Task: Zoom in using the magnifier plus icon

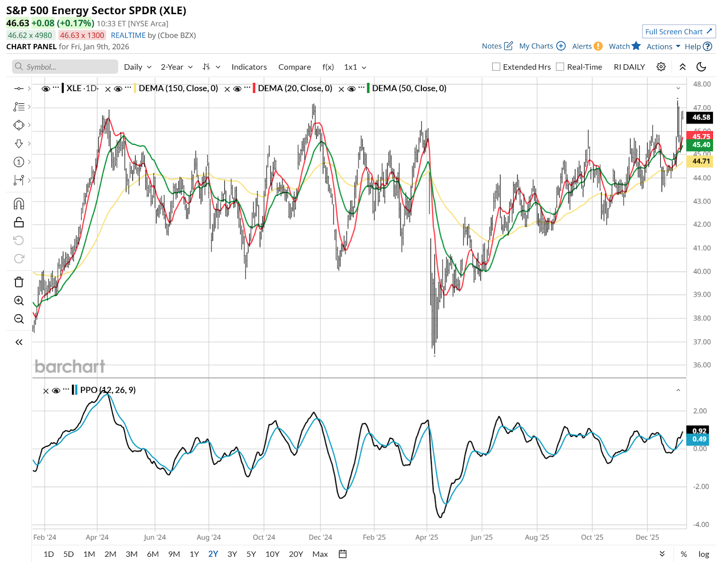Action: click(19, 301)
